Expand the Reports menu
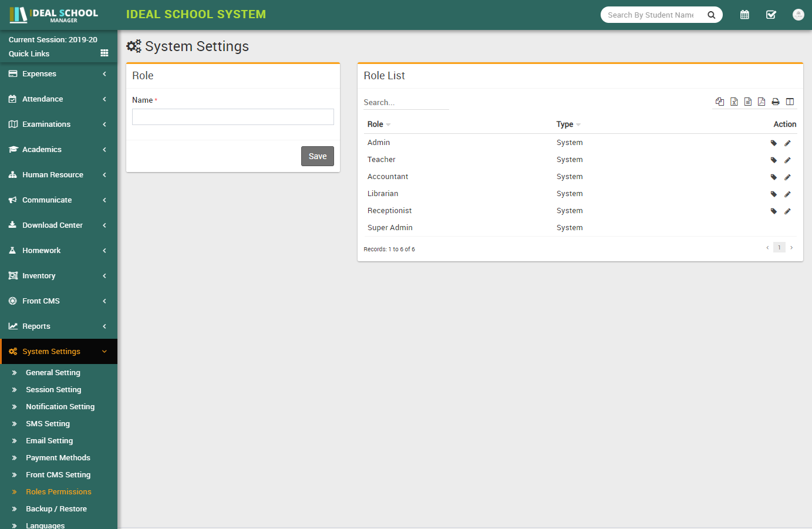Image resolution: width=812 pixels, height=529 pixels. [x=59, y=326]
